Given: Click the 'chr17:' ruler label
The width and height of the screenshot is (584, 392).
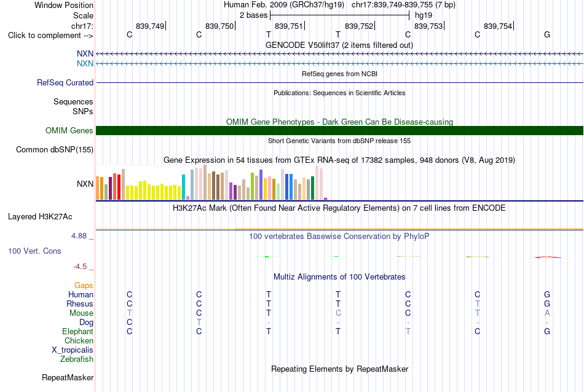Looking at the screenshot, I should (82, 26).
